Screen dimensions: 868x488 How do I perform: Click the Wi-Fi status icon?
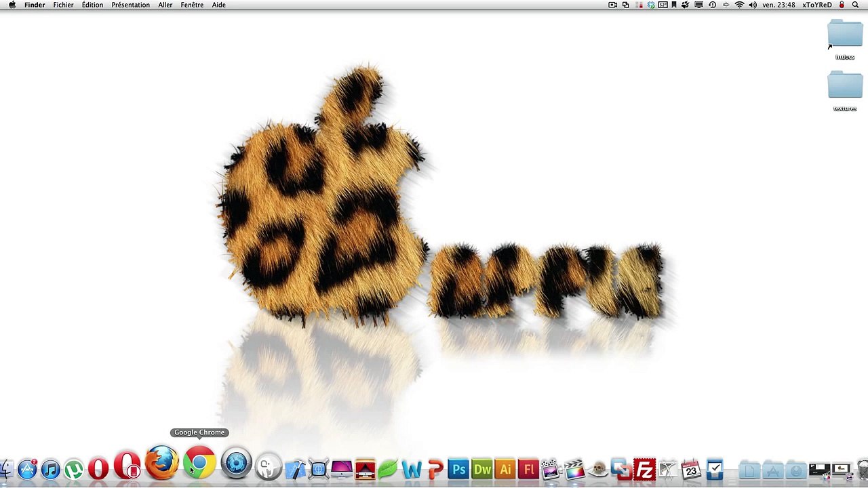pyautogui.click(x=739, y=5)
